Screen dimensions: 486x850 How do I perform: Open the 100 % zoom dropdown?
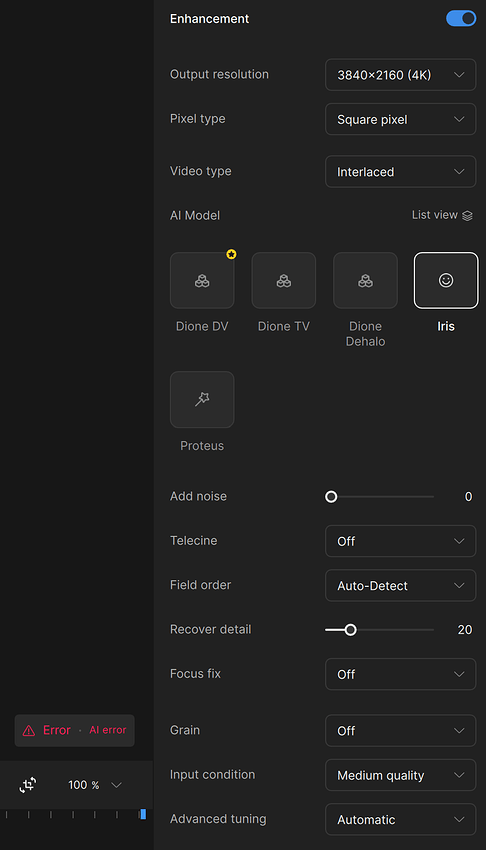(95, 785)
